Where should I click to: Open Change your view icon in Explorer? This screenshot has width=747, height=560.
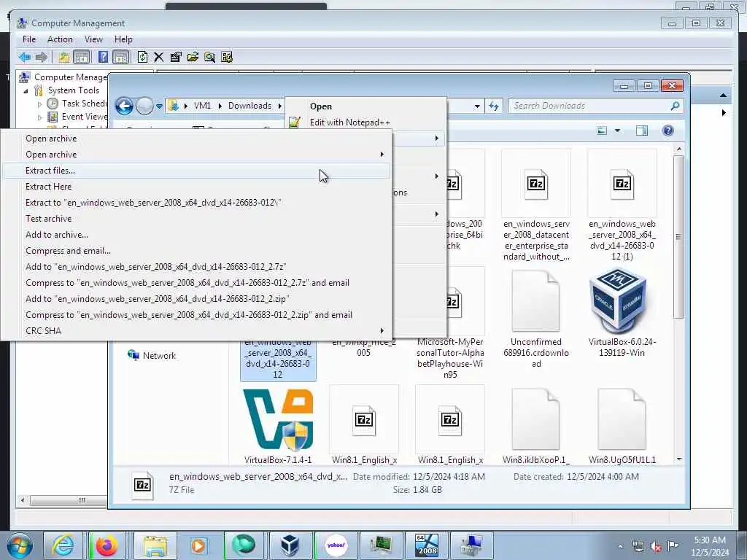tap(602, 131)
